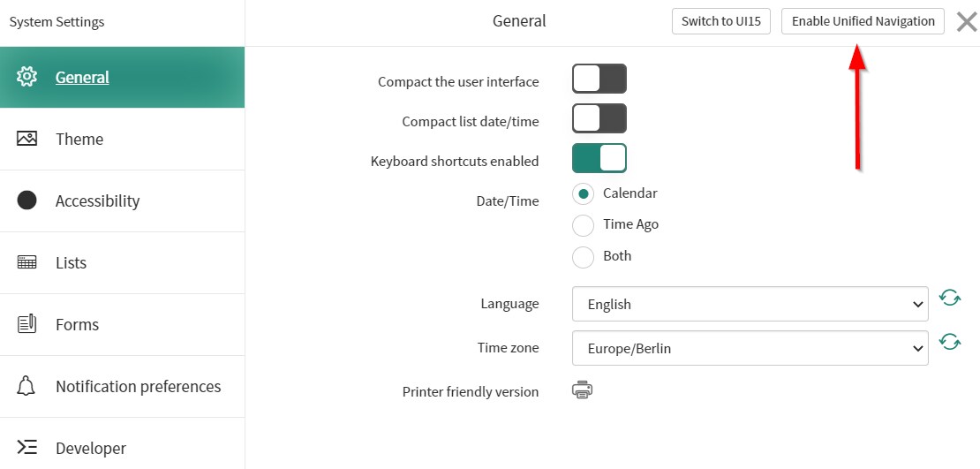Image resolution: width=980 pixels, height=469 pixels.
Task: Toggle Compact list date/time switch
Action: (599, 118)
